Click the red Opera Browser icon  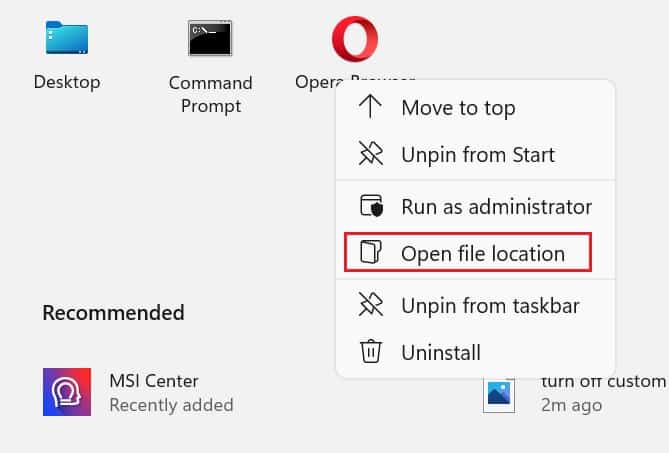tap(355, 39)
